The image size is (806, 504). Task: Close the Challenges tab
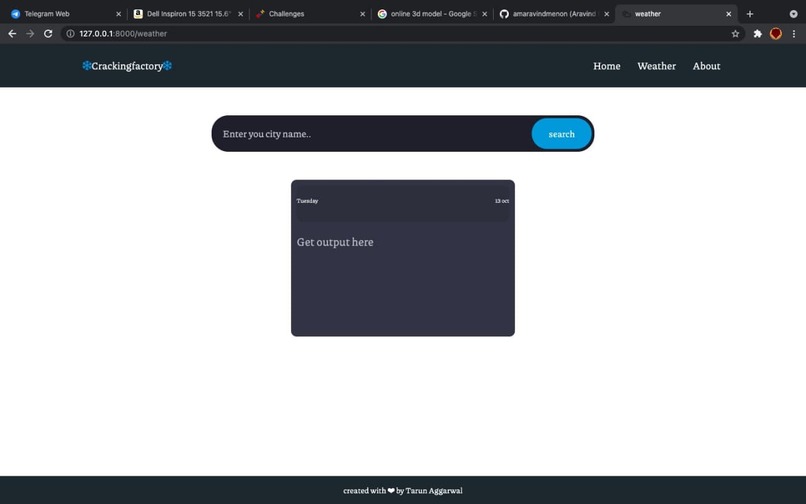[362, 14]
